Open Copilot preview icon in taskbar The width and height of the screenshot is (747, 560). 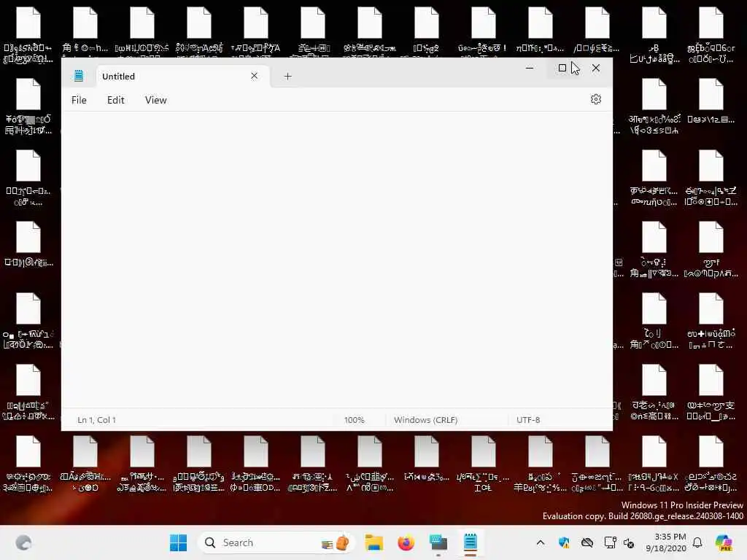(x=724, y=542)
